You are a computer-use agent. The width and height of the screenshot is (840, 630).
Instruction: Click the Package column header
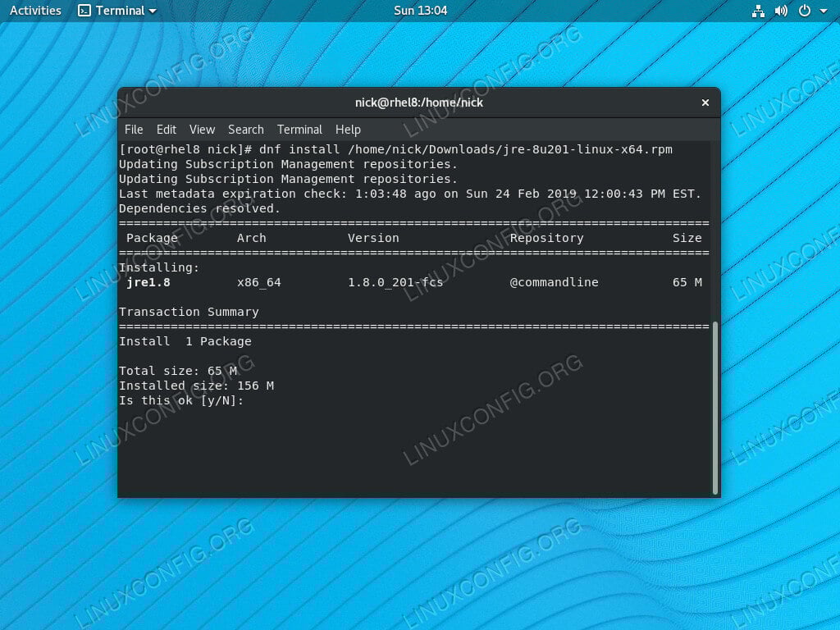coord(152,238)
